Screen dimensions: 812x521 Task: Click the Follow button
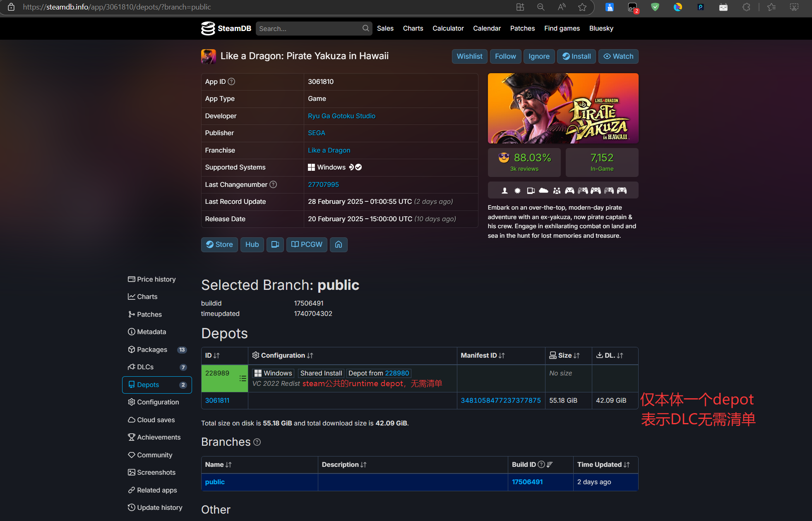(x=506, y=57)
